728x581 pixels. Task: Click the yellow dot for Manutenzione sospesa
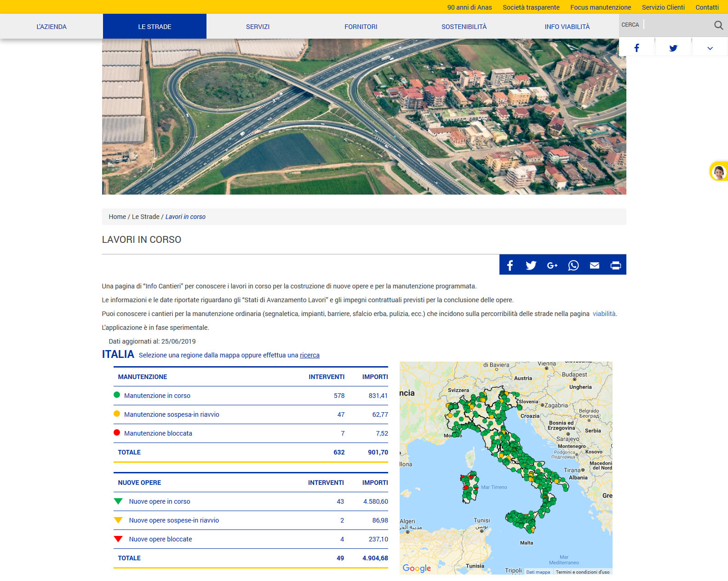click(x=117, y=414)
